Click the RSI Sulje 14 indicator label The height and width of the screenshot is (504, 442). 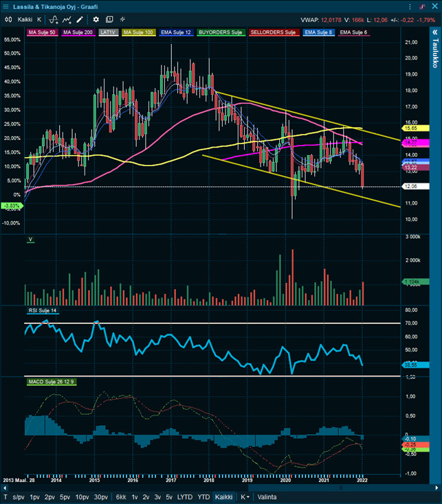click(x=42, y=311)
